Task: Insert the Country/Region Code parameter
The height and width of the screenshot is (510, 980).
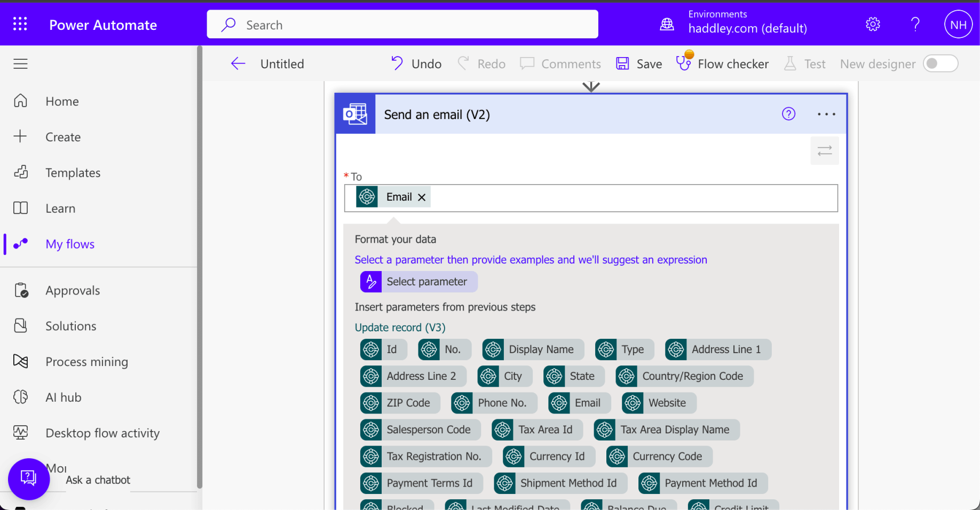Action: point(685,376)
